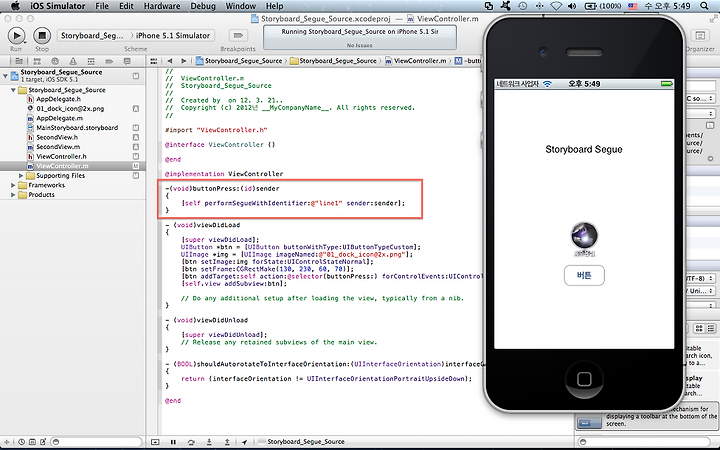Show the Symbol navigator

click(x=37, y=61)
